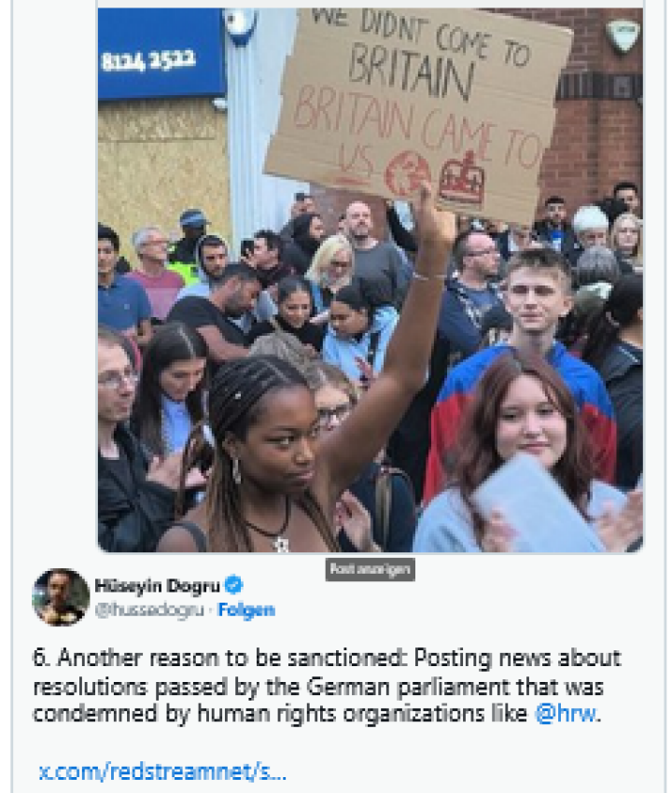The image size is (672, 793).
Task: Open Hüseyin Dogru's profile avatar
Action: 61,597
